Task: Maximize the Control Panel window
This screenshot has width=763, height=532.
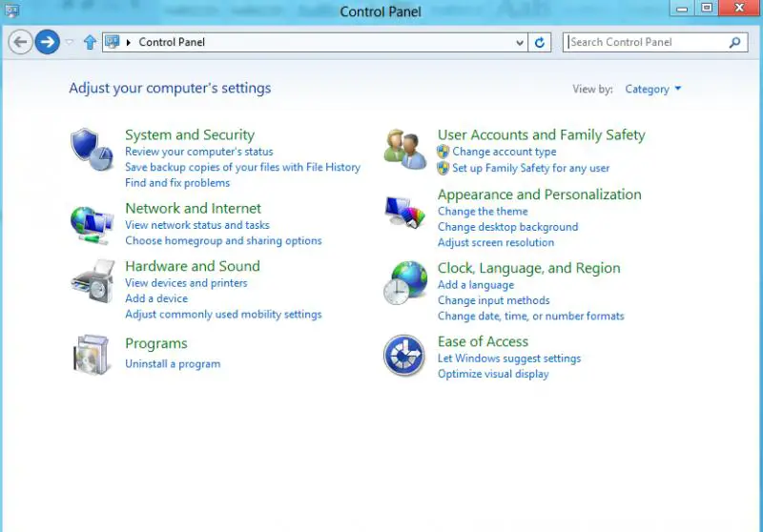Action: 707,8
